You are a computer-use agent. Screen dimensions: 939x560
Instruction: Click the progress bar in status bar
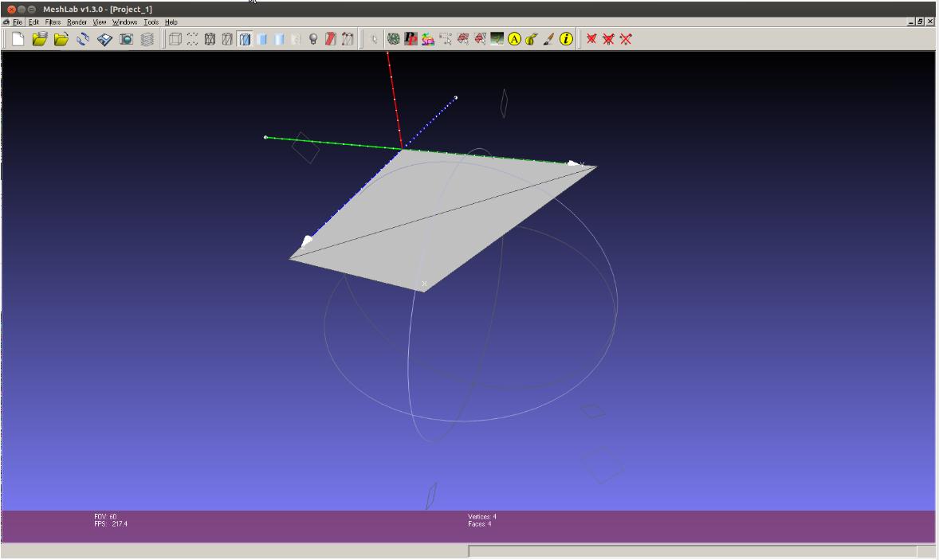click(x=692, y=551)
